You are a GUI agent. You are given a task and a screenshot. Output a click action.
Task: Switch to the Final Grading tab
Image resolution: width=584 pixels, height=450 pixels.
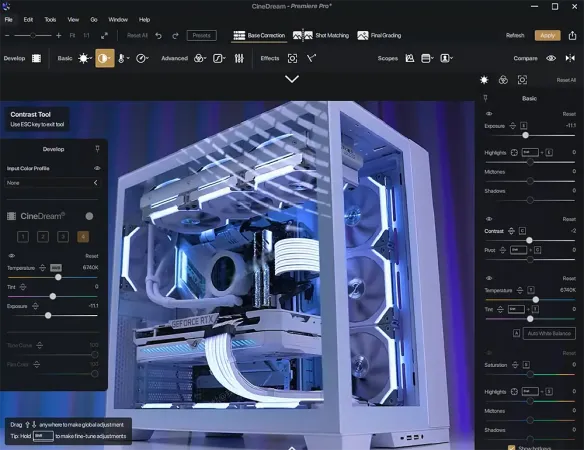tap(379, 35)
